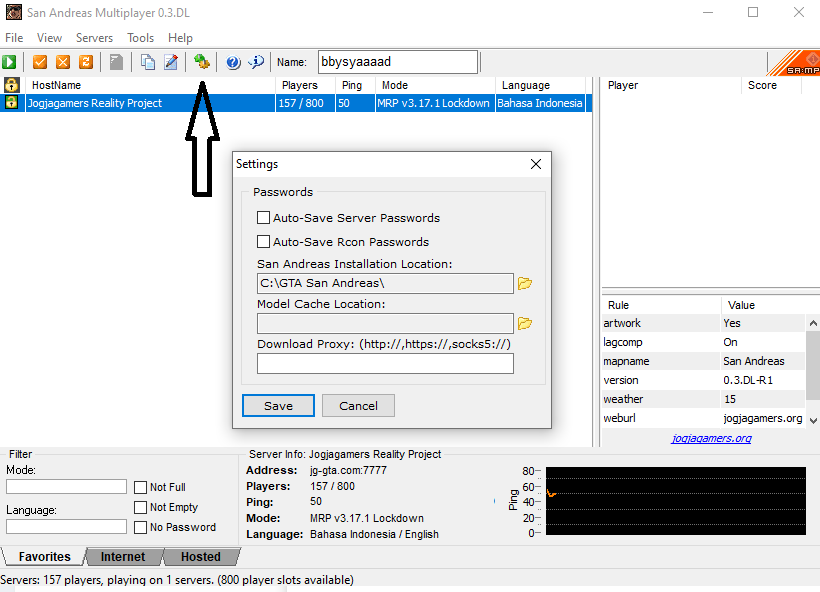This screenshot has width=820, height=592.
Task: Click the Cancel button in Settings
Action: tap(358, 406)
